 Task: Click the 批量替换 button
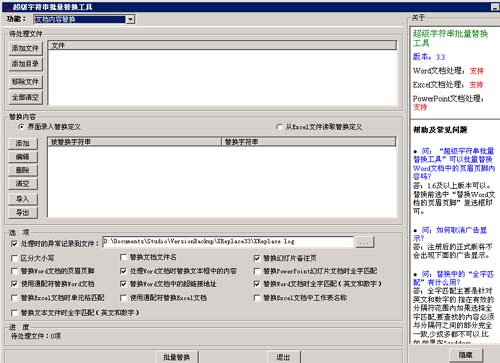177,357
